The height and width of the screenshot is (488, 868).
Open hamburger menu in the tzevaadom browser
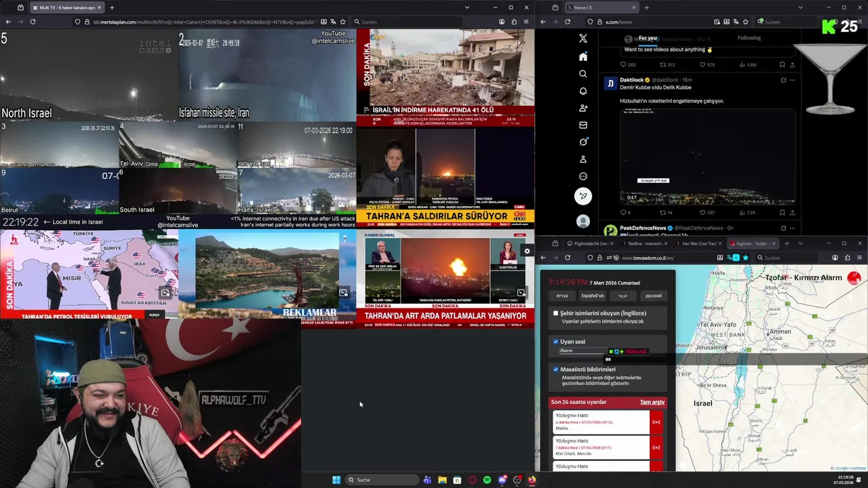coord(860,258)
